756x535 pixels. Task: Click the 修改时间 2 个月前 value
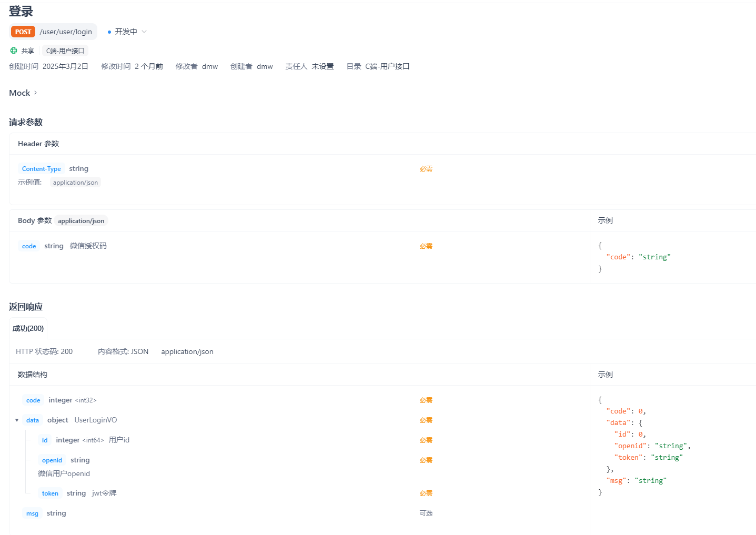pyautogui.click(x=149, y=66)
